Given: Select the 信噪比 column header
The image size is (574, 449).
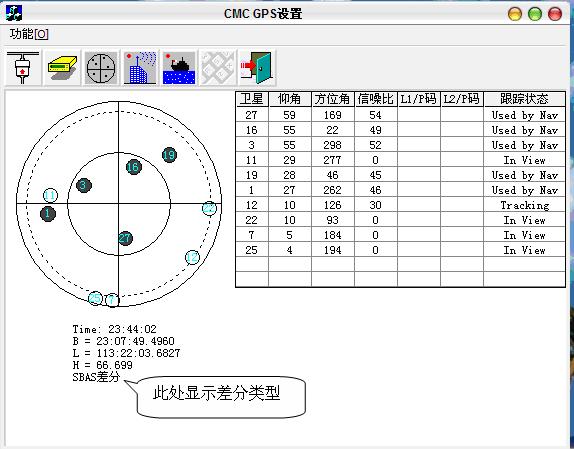Looking at the screenshot, I should [x=376, y=99].
